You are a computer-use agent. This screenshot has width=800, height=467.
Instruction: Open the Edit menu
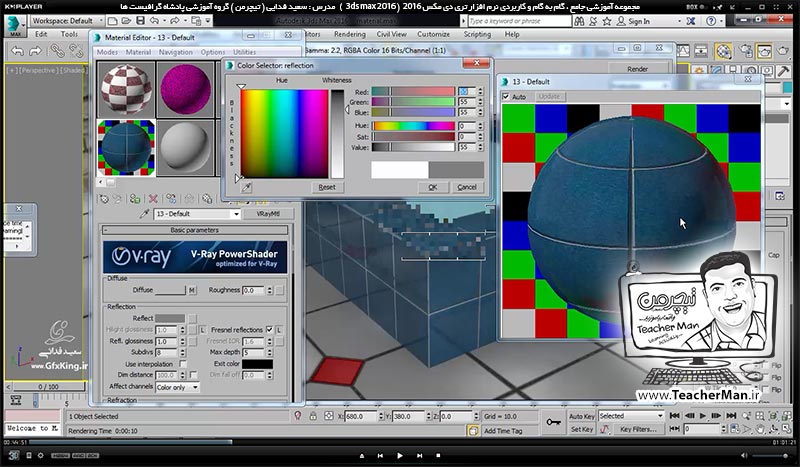pyautogui.click(x=41, y=34)
